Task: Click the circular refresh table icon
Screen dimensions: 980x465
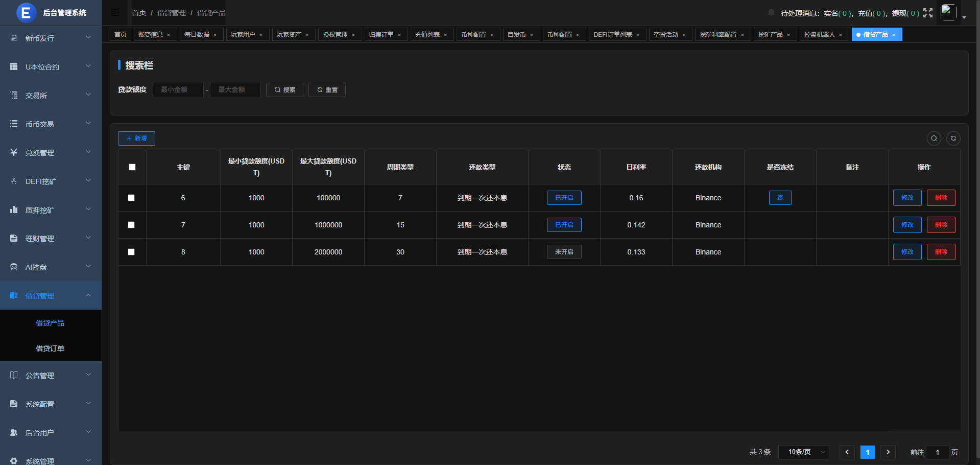Action: click(953, 138)
